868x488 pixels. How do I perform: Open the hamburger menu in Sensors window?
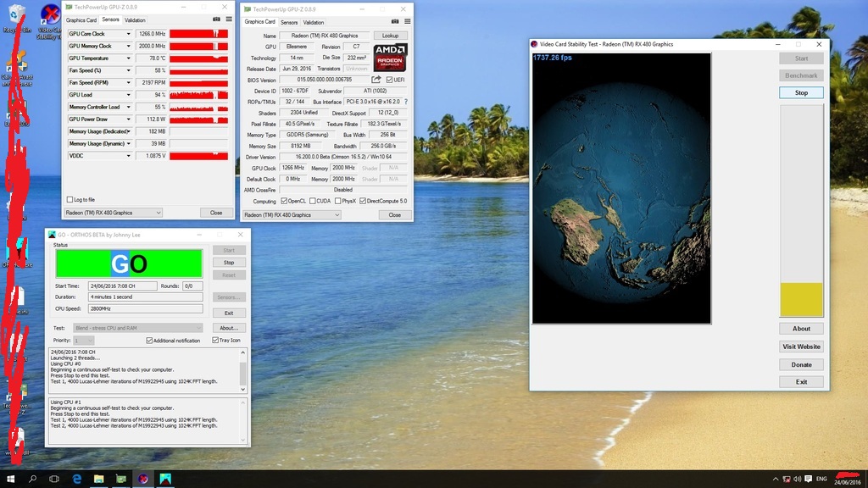(229, 19)
